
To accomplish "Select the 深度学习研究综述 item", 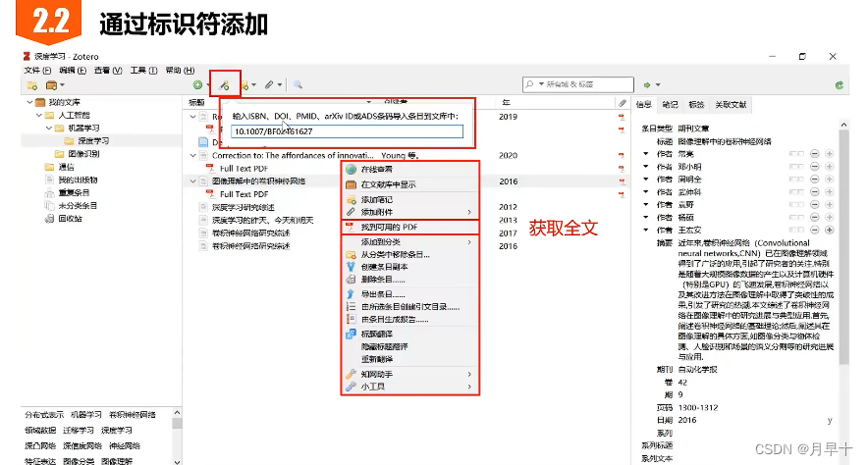I will (x=243, y=207).
